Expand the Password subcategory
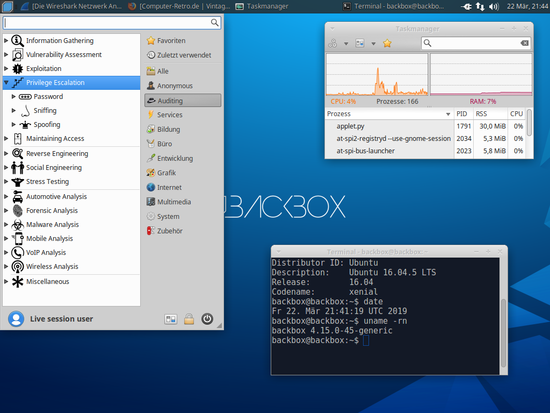The width and height of the screenshot is (550, 413). 13,96
